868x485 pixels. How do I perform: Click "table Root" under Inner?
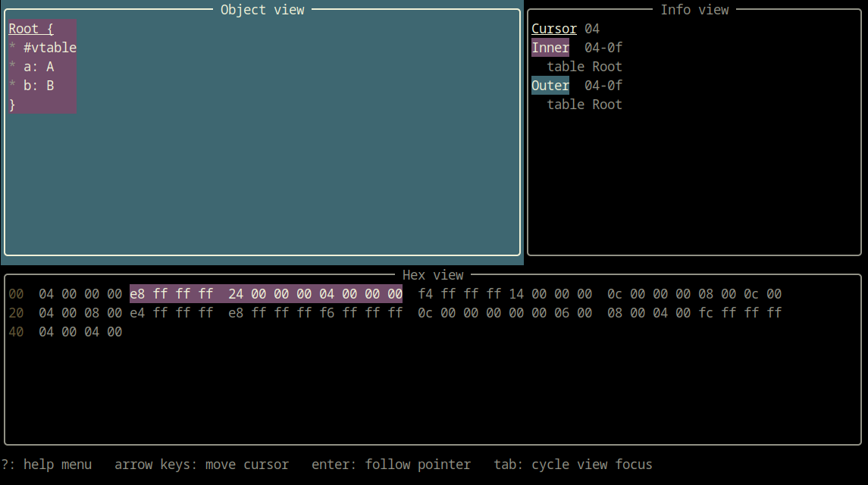pos(584,67)
